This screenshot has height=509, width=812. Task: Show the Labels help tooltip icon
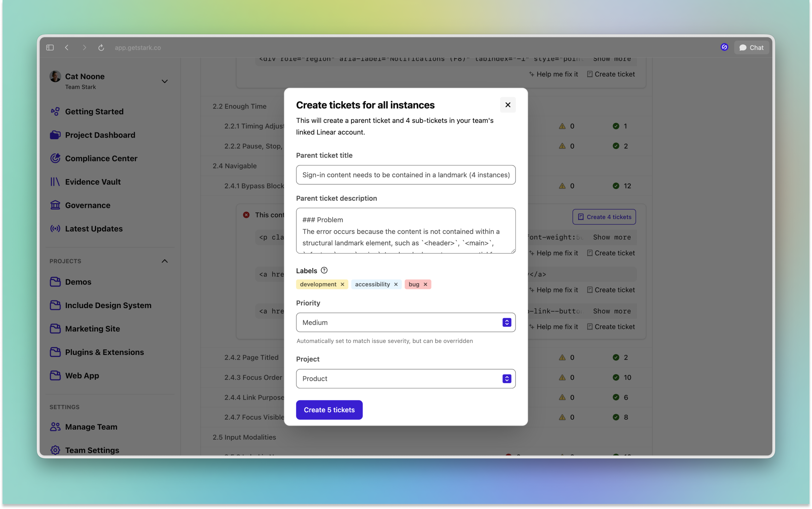point(324,270)
